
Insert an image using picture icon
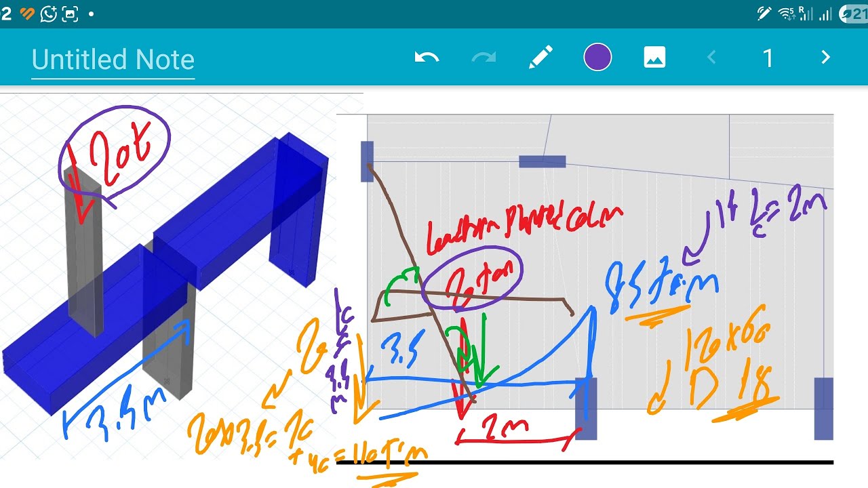pyautogui.click(x=654, y=58)
